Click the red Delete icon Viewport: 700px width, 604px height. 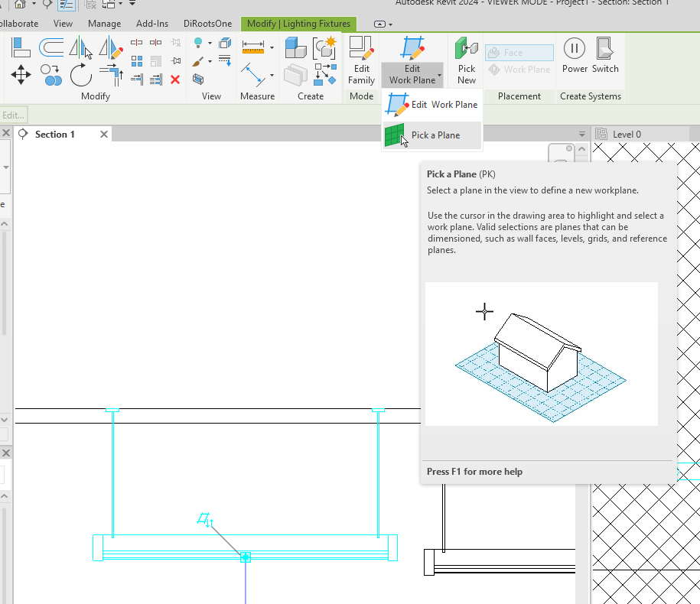coord(174,80)
